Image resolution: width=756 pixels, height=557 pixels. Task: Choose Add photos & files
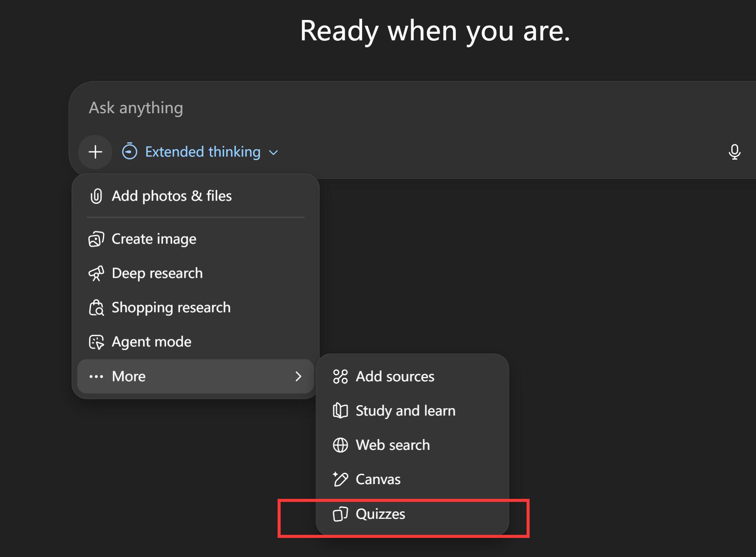172,196
